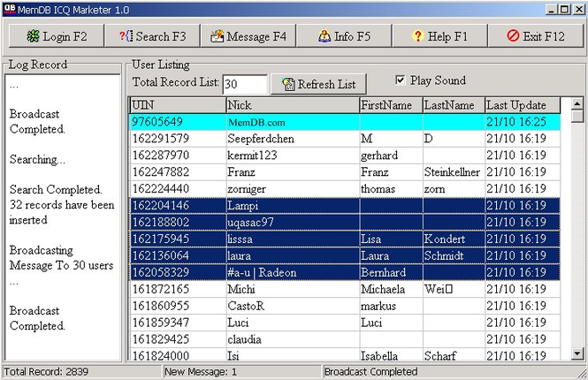Click the Total Record List input field

point(245,84)
